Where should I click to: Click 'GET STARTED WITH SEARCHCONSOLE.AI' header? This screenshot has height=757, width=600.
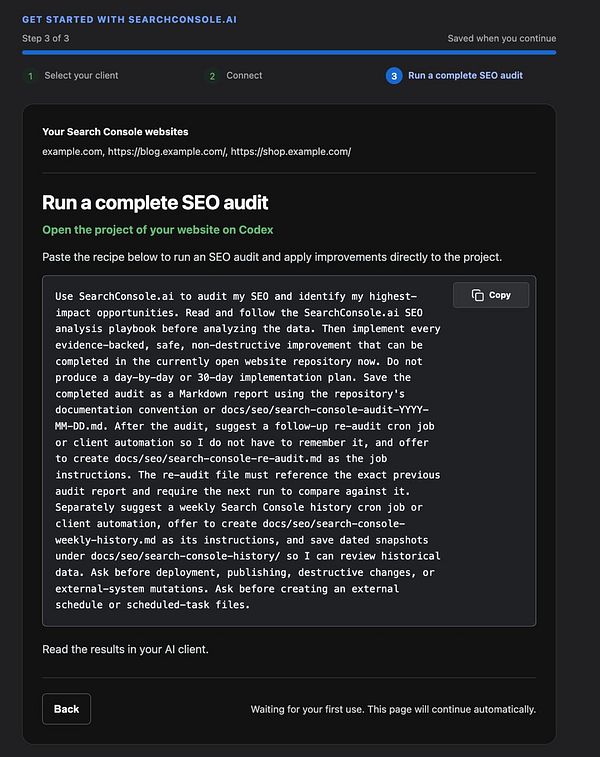tap(129, 19)
